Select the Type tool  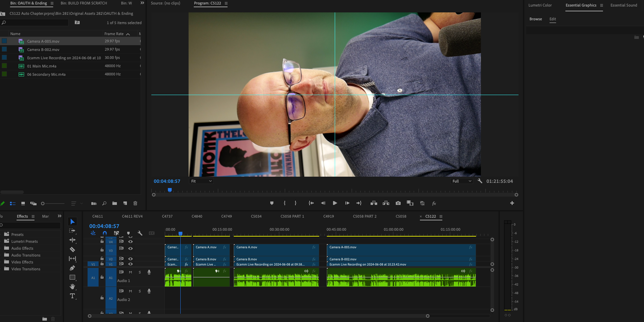72,295
